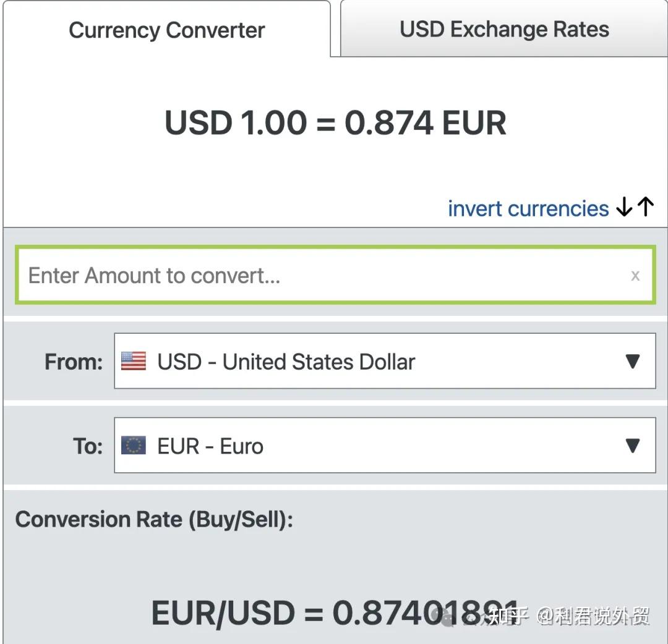Expand the USD dropdown arrow
Image resolution: width=668 pixels, height=644 pixels.
[x=632, y=362]
